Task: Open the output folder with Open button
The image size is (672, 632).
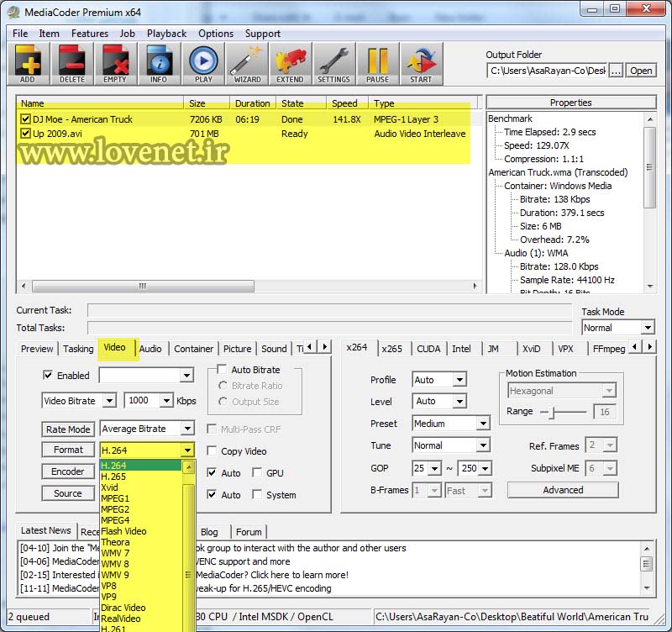Action: point(641,71)
